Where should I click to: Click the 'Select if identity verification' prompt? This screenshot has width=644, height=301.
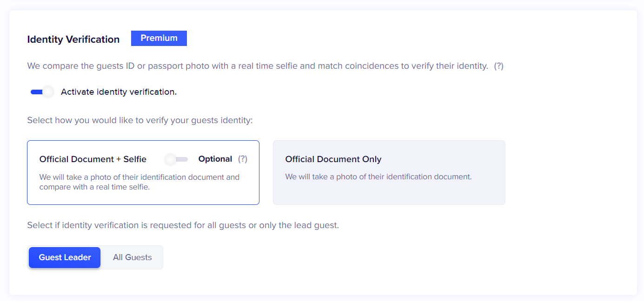183,226
